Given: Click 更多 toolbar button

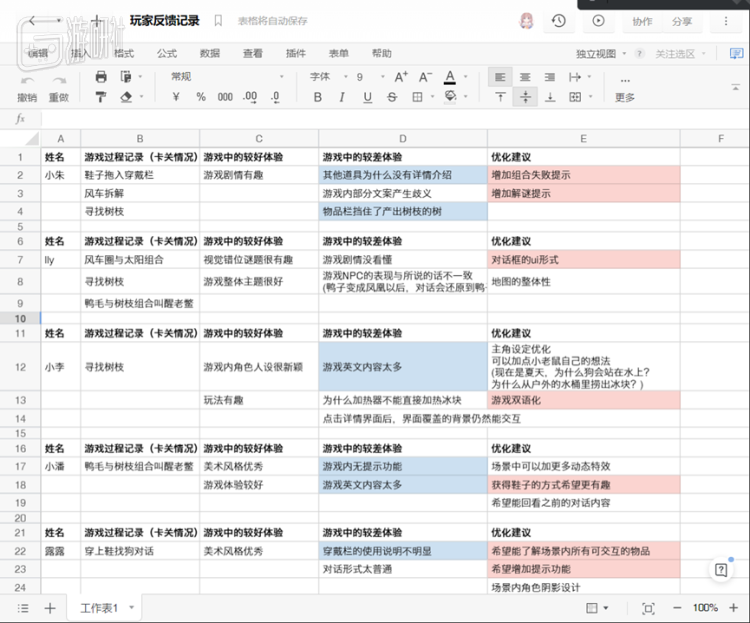Looking at the screenshot, I should pyautogui.click(x=625, y=89).
